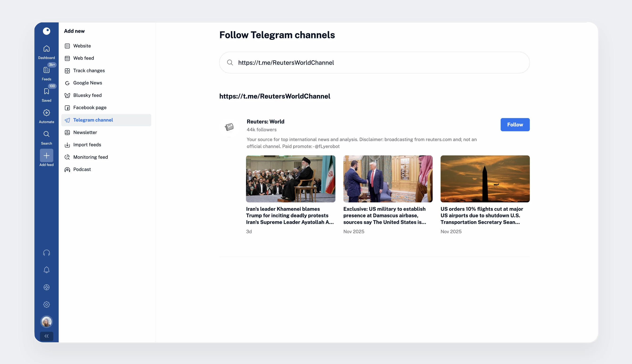Click the help lifebuoy icon
632x364 pixels.
(x=46, y=287)
